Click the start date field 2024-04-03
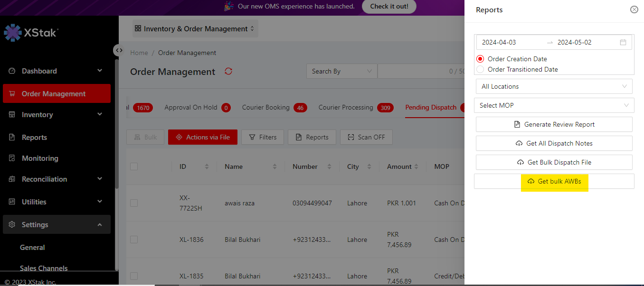 coord(499,42)
